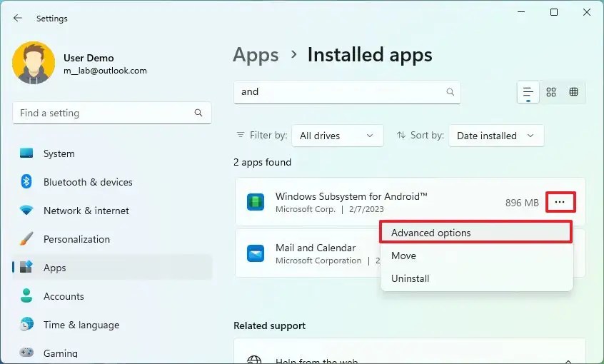
Task: Close the Settings window
Action: (x=587, y=12)
